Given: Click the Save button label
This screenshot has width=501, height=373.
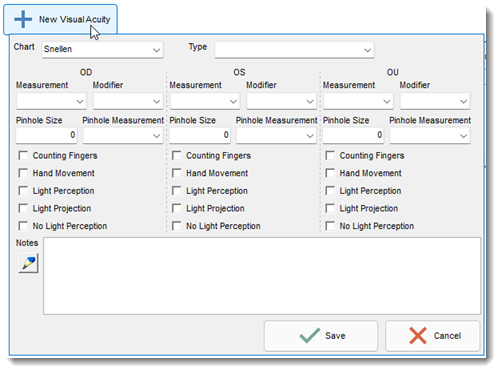Looking at the screenshot, I should click(x=335, y=336).
